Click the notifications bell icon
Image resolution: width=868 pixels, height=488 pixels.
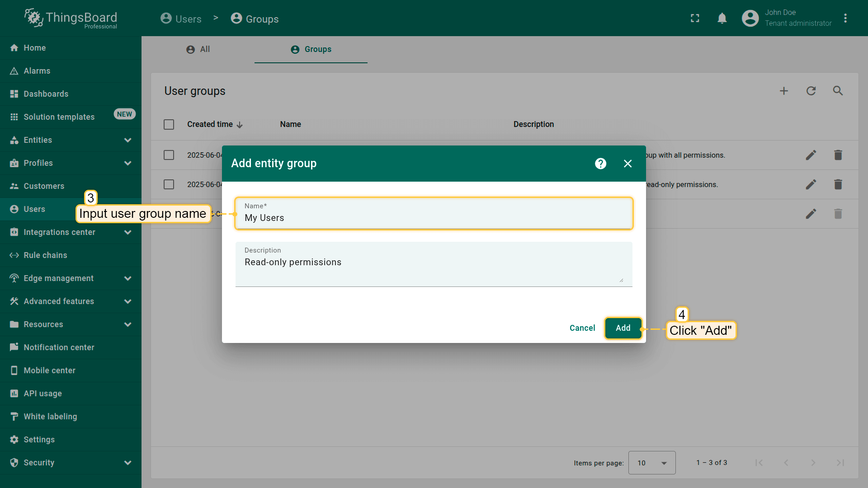(722, 19)
